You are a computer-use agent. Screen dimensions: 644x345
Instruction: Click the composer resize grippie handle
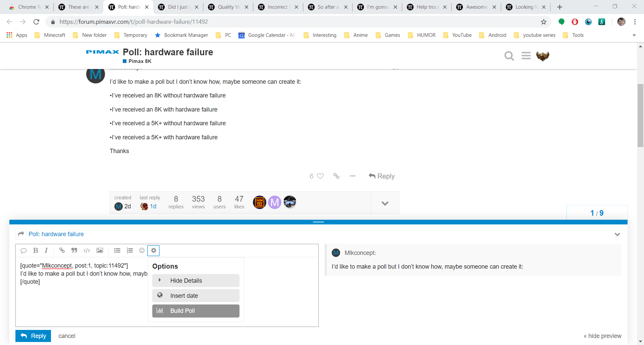pos(318,222)
